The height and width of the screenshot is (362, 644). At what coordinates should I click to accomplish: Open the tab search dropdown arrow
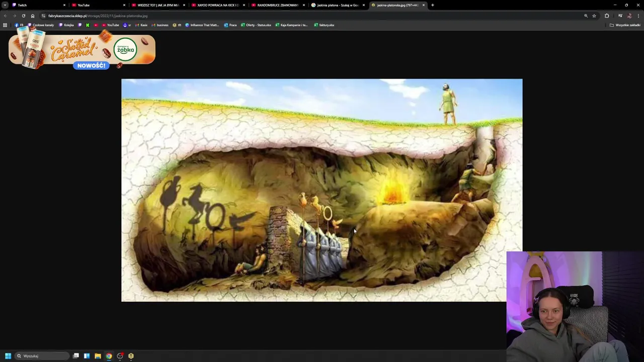(5, 5)
